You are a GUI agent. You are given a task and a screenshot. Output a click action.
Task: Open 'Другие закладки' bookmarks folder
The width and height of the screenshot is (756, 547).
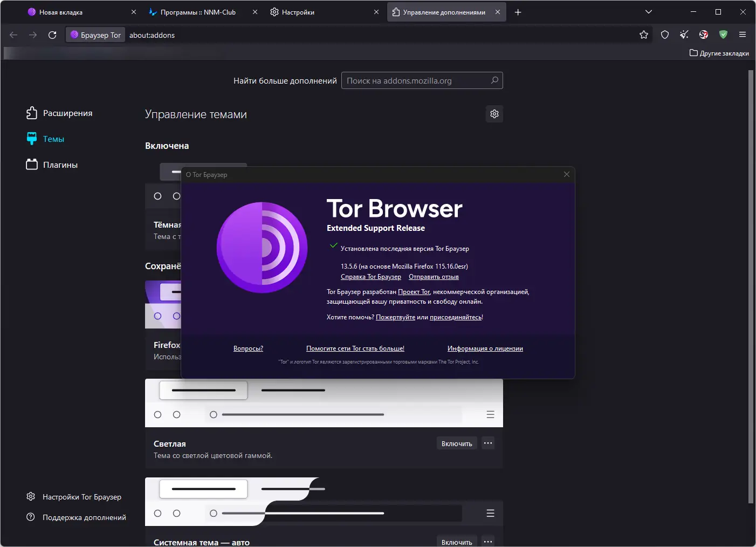pyautogui.click(x=719, y=53)
